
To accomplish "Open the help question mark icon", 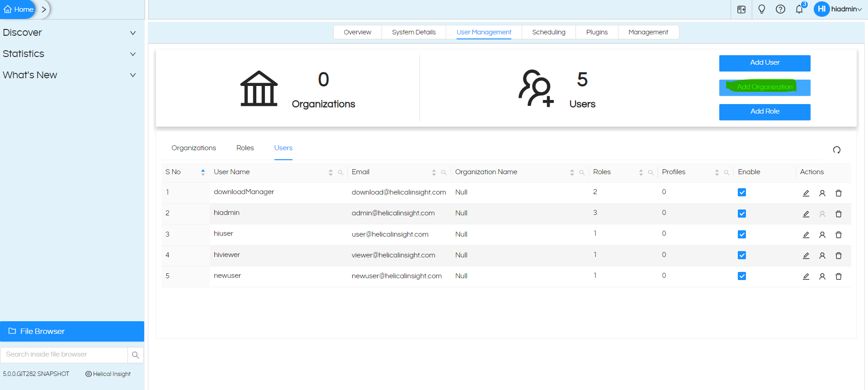I will point(780,9).
